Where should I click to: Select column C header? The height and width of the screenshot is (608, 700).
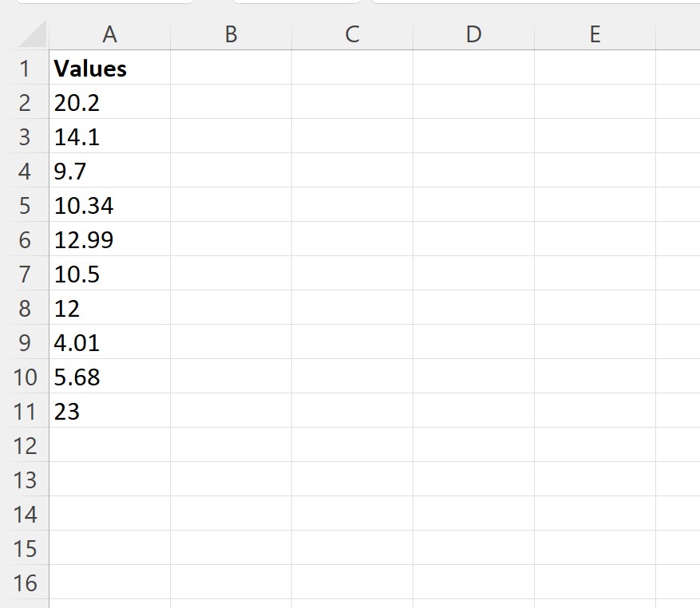(352, 35)
